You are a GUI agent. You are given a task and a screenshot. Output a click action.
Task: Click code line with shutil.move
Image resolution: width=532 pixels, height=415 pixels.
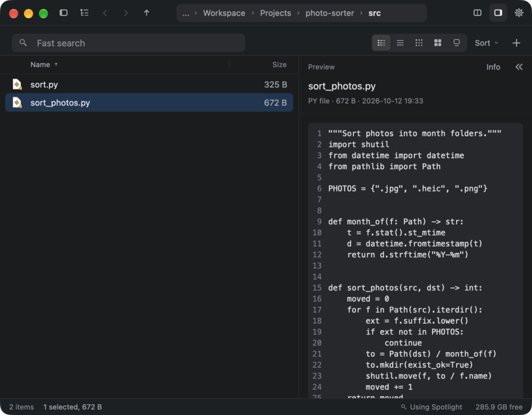point(428,376)
